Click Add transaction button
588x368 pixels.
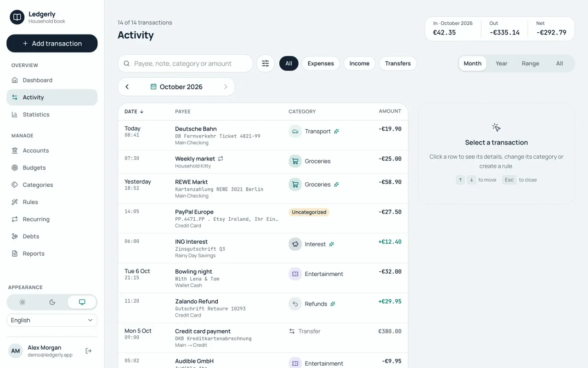[52, 43]
